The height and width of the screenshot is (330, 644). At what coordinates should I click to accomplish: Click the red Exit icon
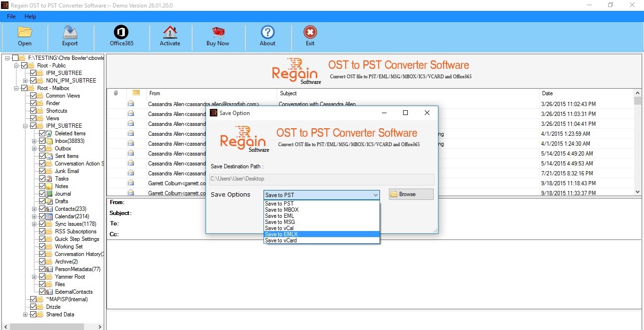click(310, 32)
